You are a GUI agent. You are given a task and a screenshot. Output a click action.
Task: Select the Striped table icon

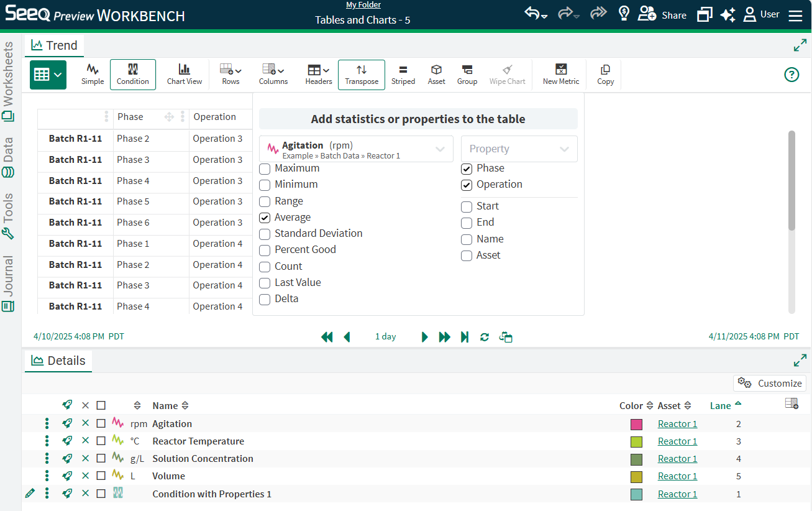[403, 74]
